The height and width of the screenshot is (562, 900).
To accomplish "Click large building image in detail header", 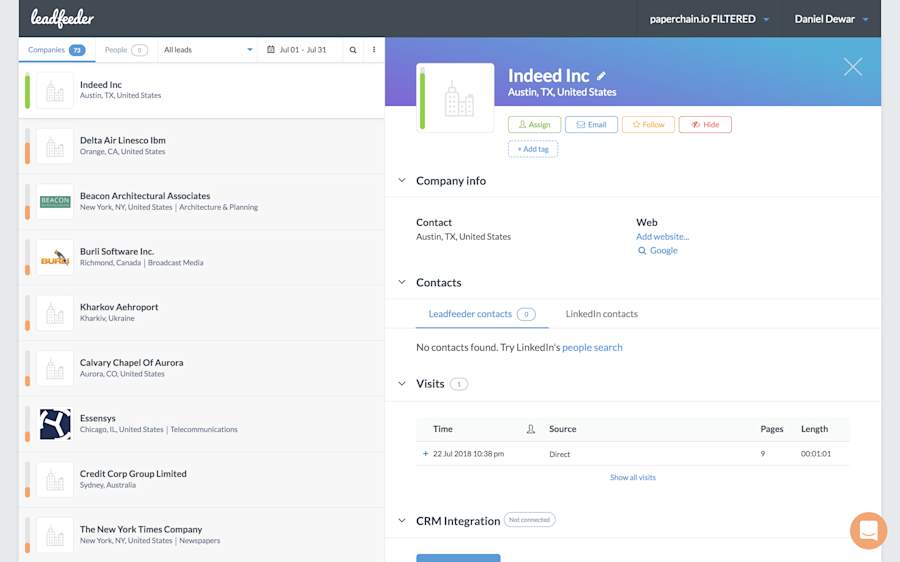I will click(459, 99).
